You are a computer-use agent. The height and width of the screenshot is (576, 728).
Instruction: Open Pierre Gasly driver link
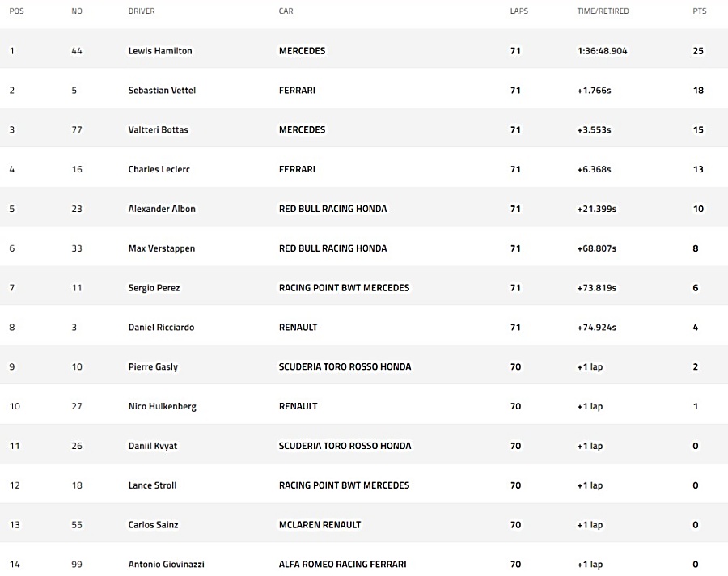tap(153, 367)
